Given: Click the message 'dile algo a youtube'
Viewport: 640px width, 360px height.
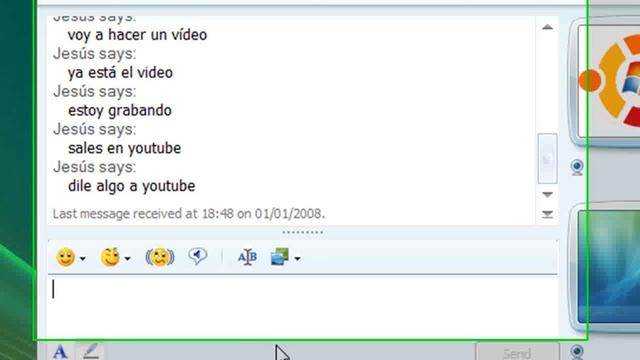Looking at the screenshot, I should 131,186.
